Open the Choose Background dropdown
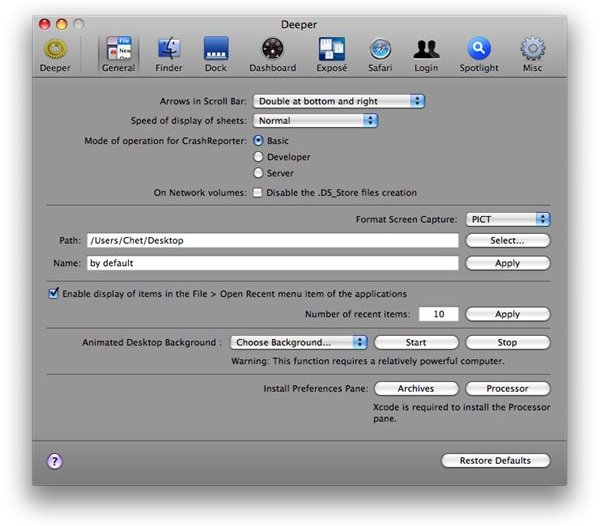The height and width of the screenshot is (526, 600). 298,342
